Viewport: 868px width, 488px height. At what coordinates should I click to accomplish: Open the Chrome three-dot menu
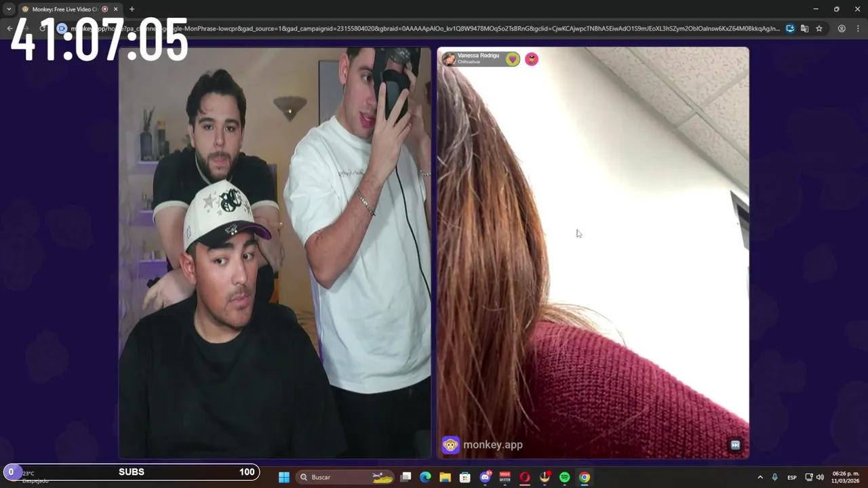(858, 28)
